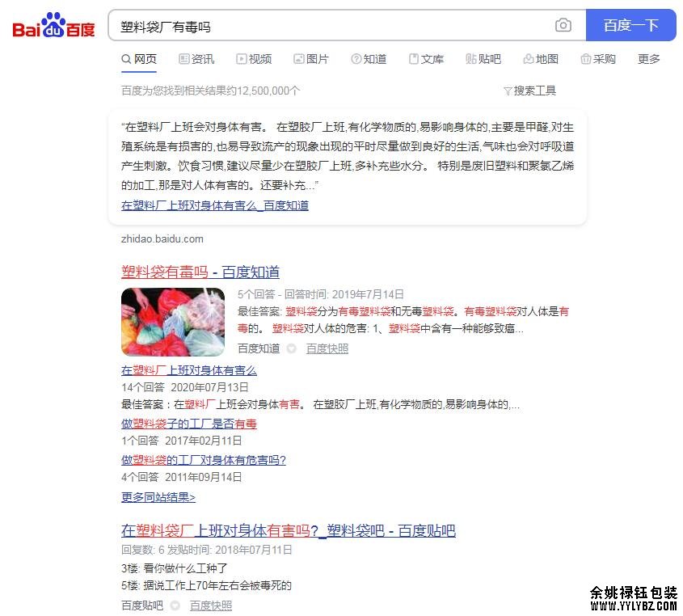Image resolution: width=683 pixels, height=616 pixels.
Task: Click the shield icon beside 百度贴吧 source
Action: (x=175, y=605)
